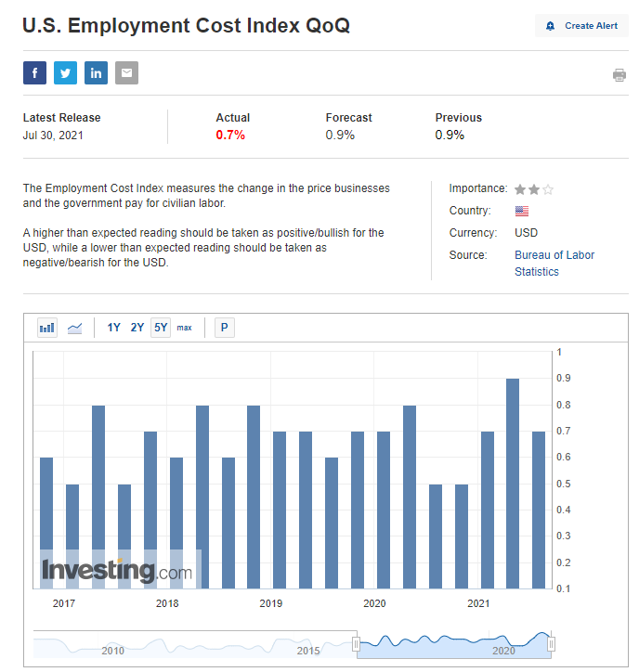Click the right handle of range slider
The width and height of the screenshot is (639, 672).
click(x=551, y=643)
